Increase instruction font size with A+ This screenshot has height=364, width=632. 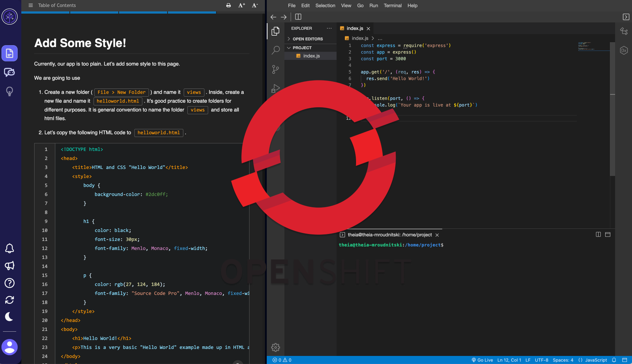[x=241, y=6]
